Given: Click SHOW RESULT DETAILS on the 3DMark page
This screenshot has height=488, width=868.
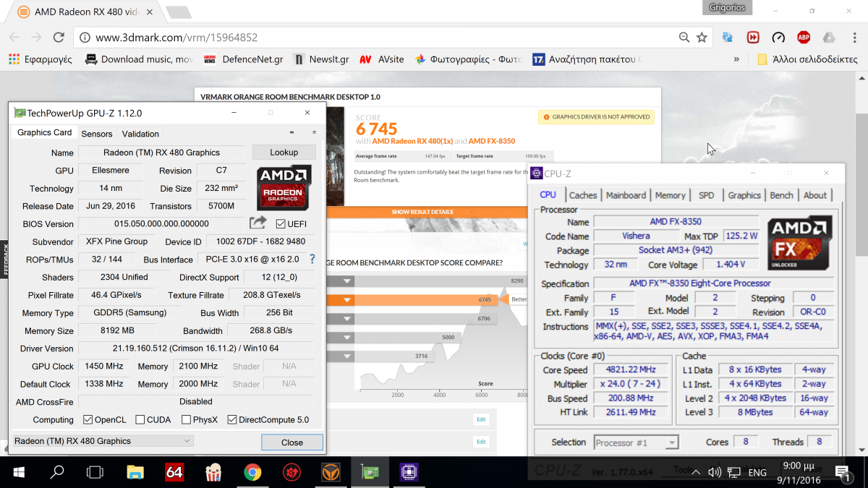Looking at the screenshot, I should [x=422, y=212].
